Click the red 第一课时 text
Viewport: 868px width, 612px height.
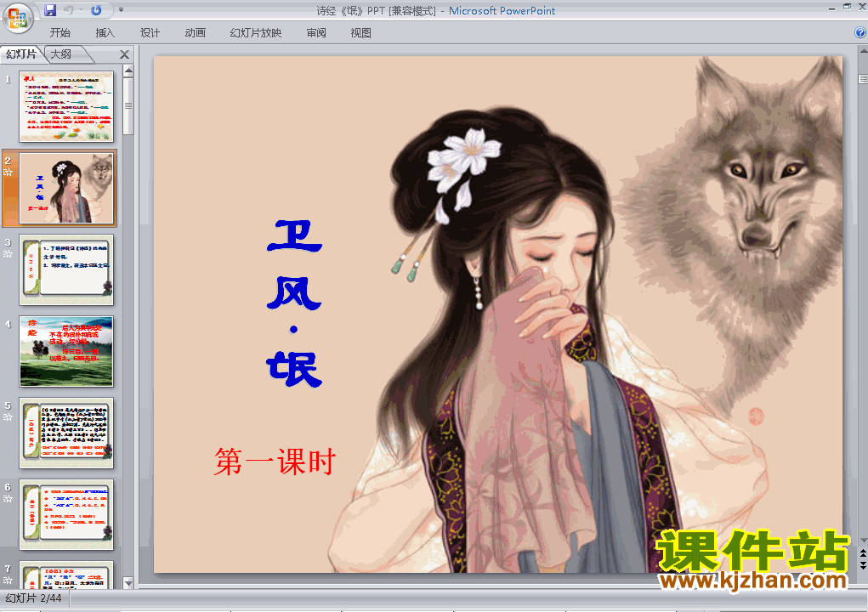coord(275,462)
